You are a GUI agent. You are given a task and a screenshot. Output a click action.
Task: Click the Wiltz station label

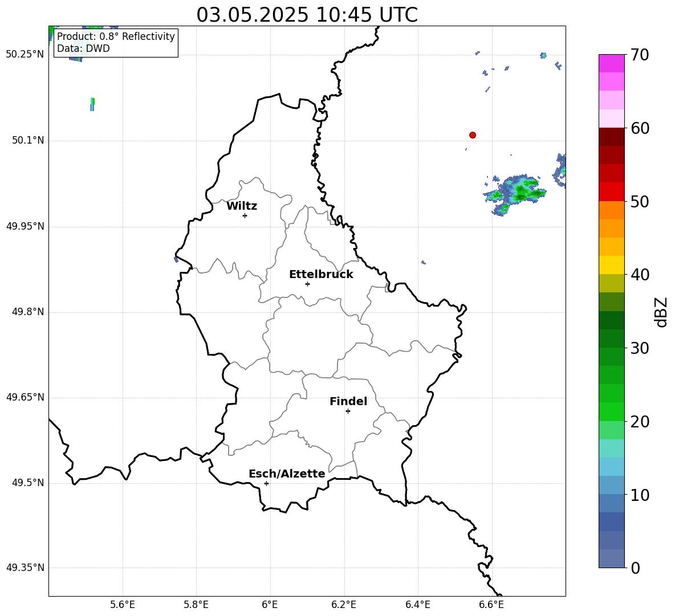pos(242,206)
